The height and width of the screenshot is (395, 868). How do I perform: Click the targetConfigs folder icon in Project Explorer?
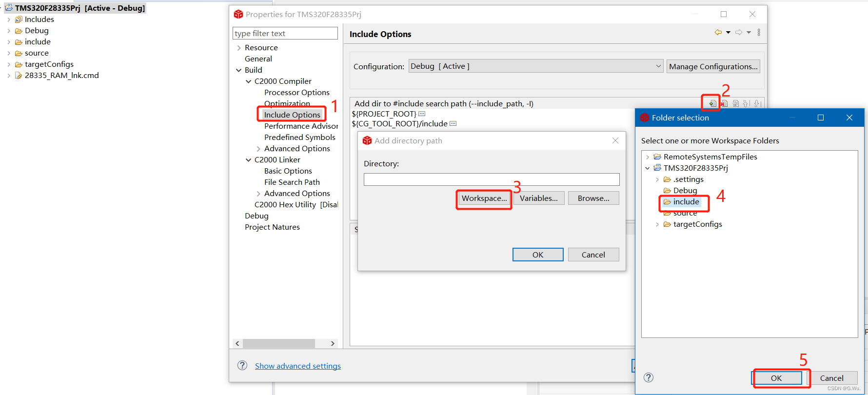[19, 64]
